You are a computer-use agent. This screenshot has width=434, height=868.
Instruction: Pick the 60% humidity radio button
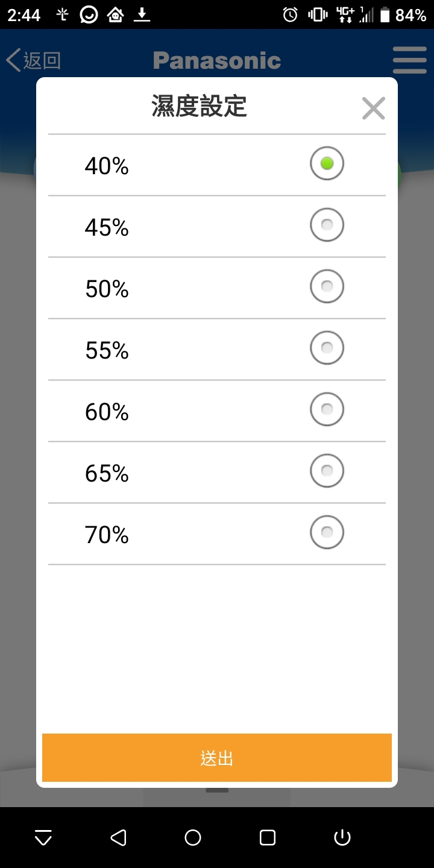(327, 409)
